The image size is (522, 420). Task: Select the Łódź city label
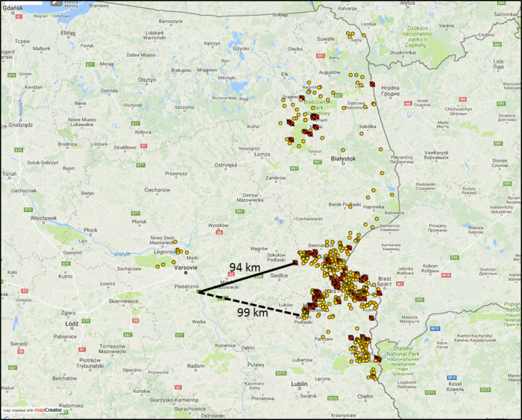pos(72,324)
